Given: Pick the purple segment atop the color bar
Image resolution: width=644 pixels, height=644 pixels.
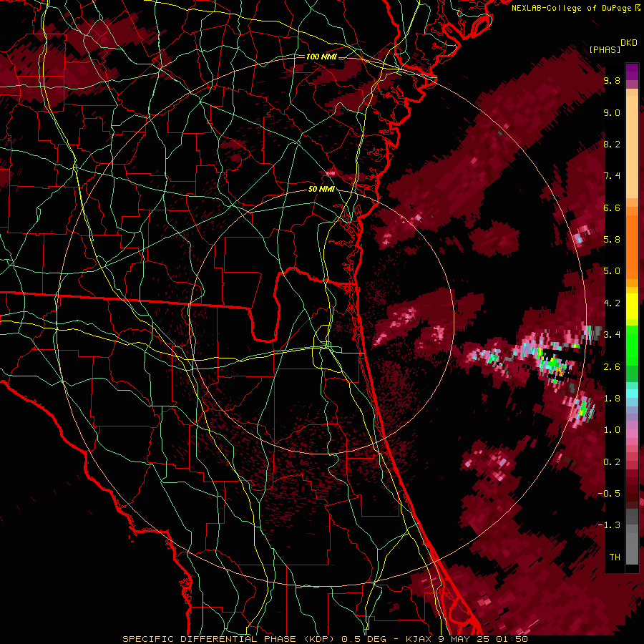Looking at the screenshot, I should point(632,72).
